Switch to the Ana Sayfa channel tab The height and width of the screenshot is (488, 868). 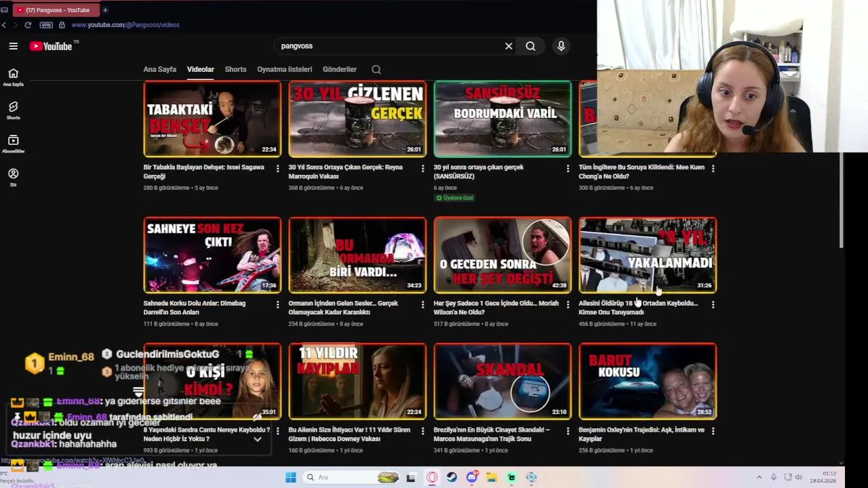tap(159, 69)
